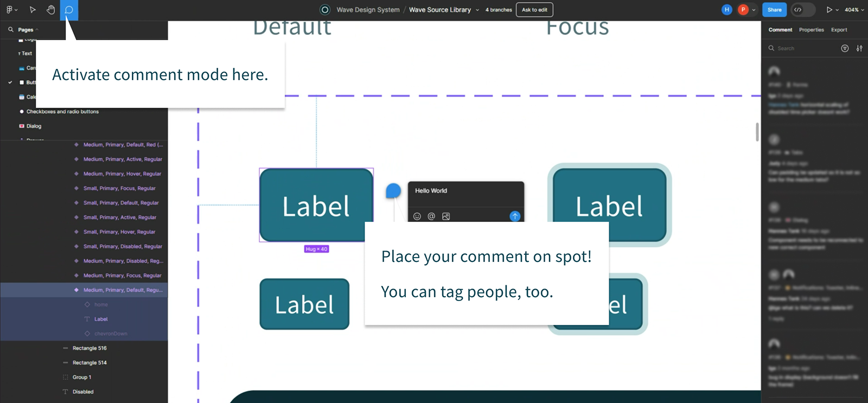Open the 4 branches list
The image size is (868, 403).
coord(499,10)
